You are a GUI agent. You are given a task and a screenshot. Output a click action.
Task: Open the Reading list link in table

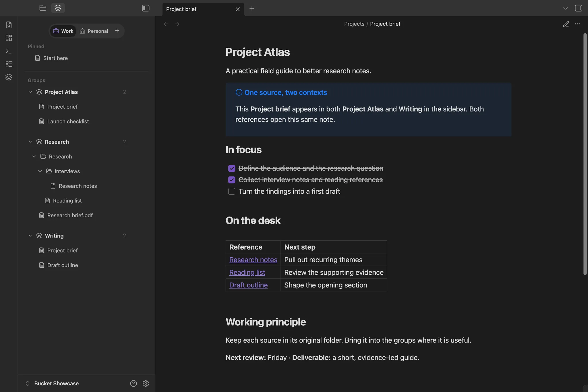(x=247, y=272)
